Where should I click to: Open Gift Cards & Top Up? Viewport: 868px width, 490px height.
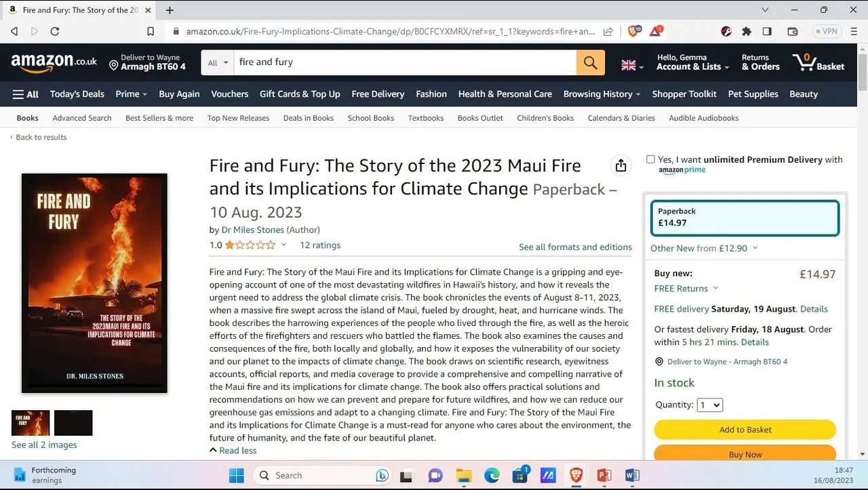tap(300, 94)
